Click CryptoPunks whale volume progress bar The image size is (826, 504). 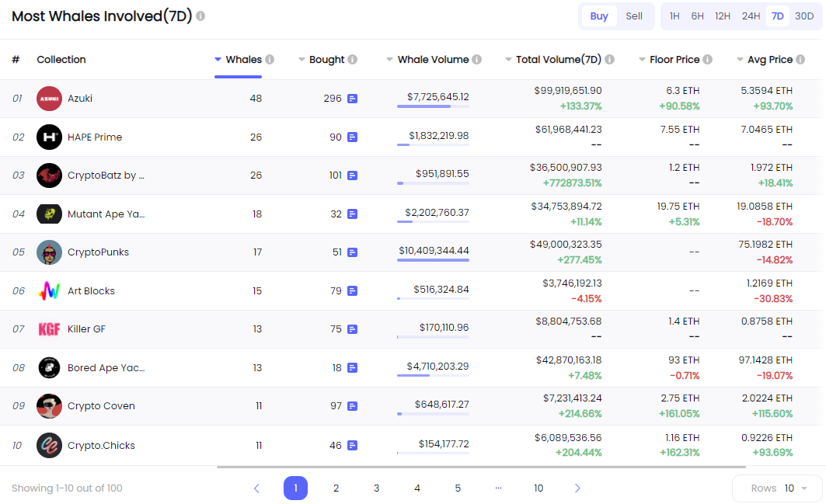[433, 260]
